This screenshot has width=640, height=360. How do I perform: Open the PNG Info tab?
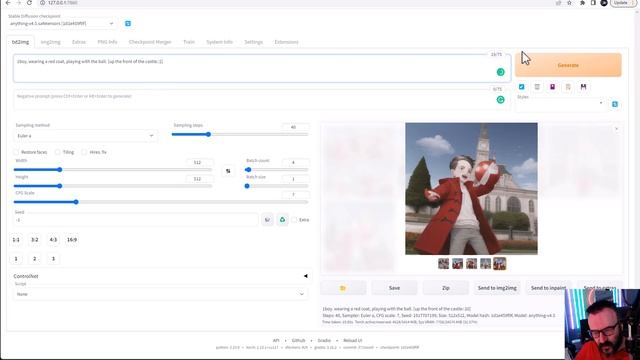click(x=107, y=42)
